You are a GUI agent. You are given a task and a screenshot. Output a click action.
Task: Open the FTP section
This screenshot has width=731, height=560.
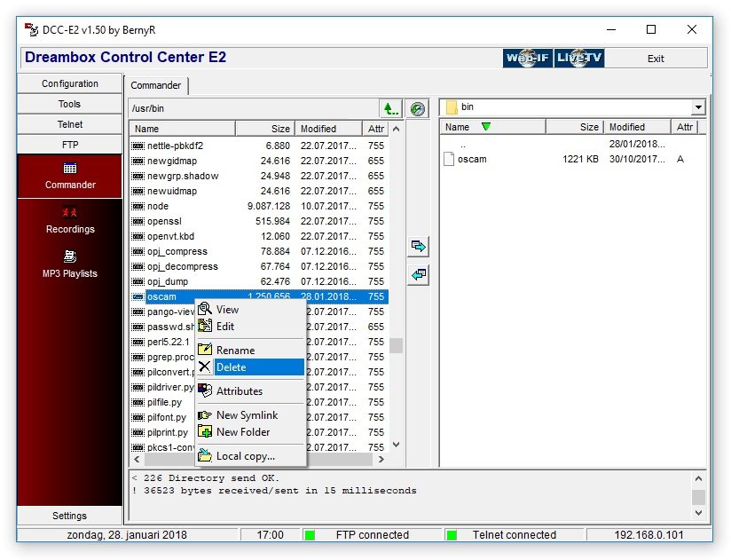tap(70, 145)
